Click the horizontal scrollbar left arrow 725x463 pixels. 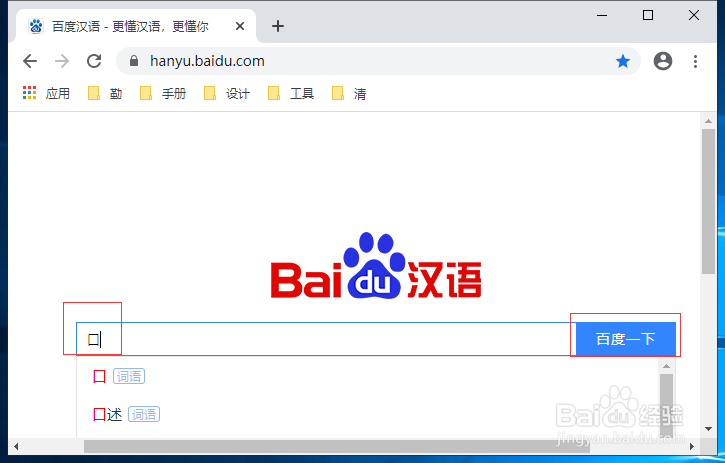(x=16, y=446)
